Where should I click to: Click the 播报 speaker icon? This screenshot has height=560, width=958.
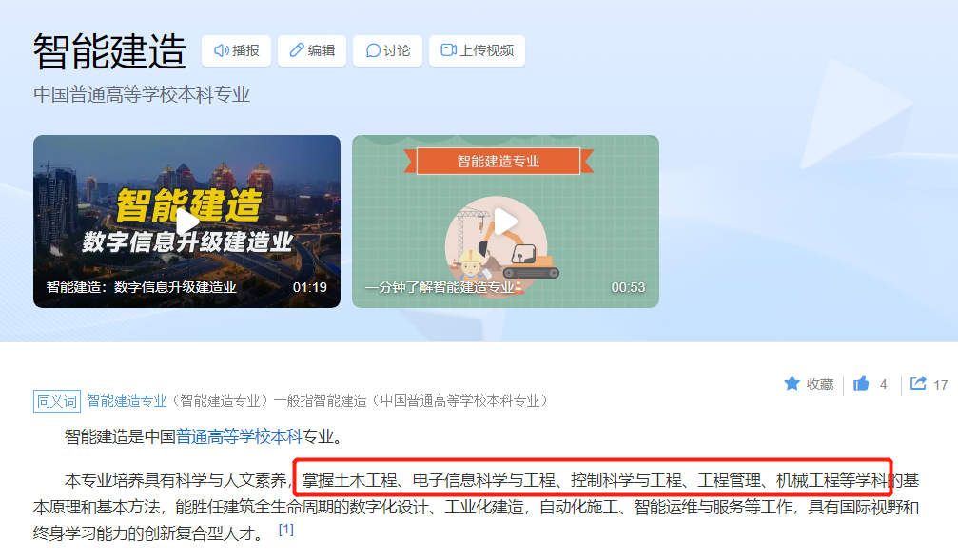pyautogui.click(x=221, y=50)
